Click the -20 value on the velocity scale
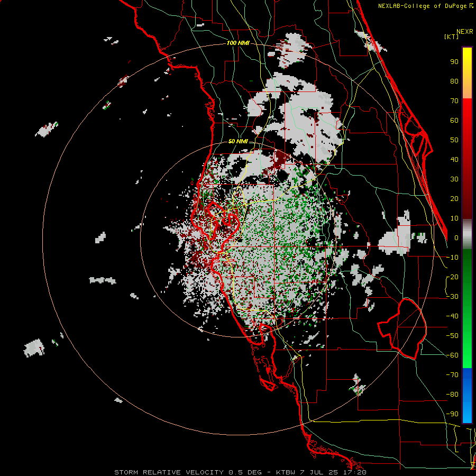This screenshot has height=476, width=476. [452, 277]
